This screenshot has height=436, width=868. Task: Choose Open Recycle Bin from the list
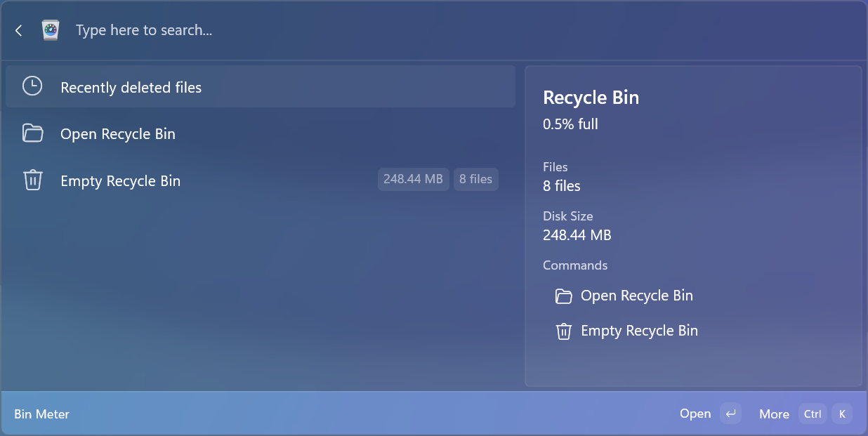click(x=261, y=133)
